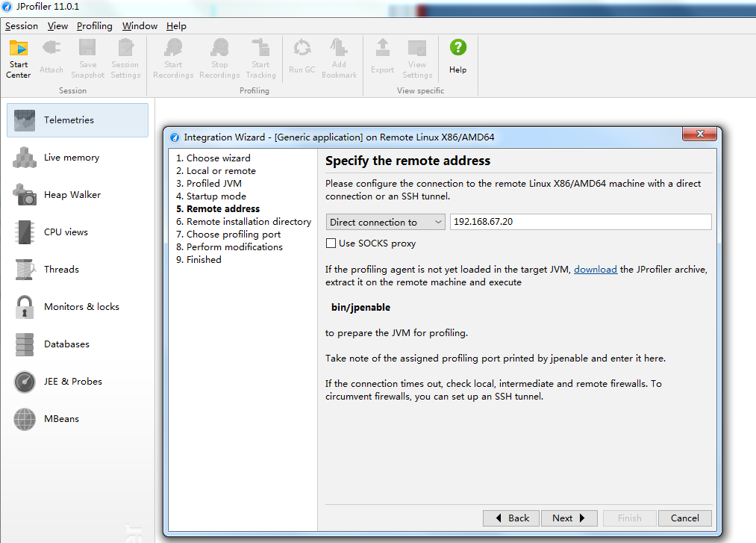Click the remote address field 192.168.67.20
This screenshot has width=756, height=543.
click(581, 222)
